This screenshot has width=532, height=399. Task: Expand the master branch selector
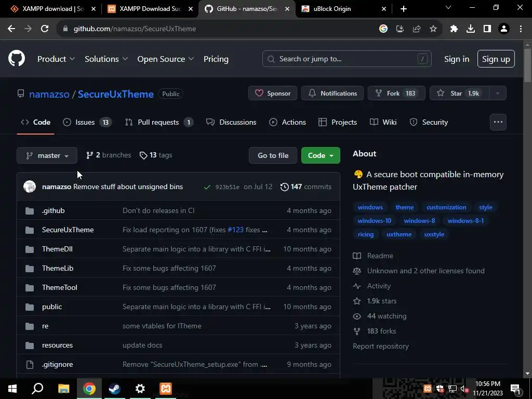47,155
